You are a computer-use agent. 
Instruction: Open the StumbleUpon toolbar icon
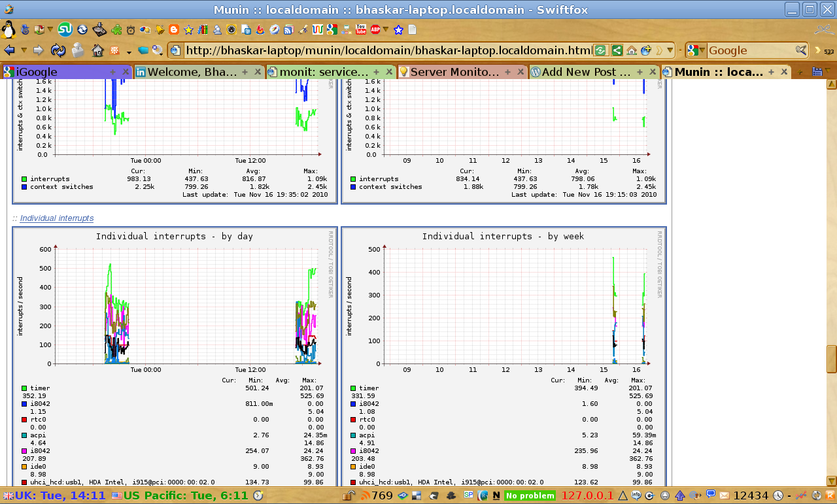[x=65, y=29]
